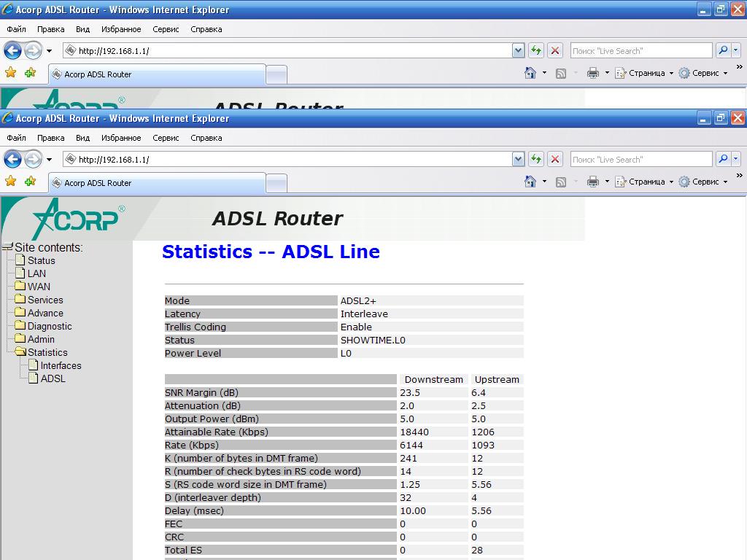Click Add to Favorites icon in the front window
The height and width of the screenshot is (560, 747).
tap(30, 182)
